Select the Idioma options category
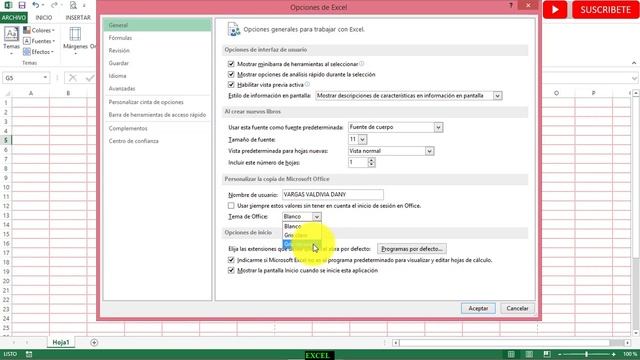This screenshot has height=360, width=640. [x=157, y=76]
